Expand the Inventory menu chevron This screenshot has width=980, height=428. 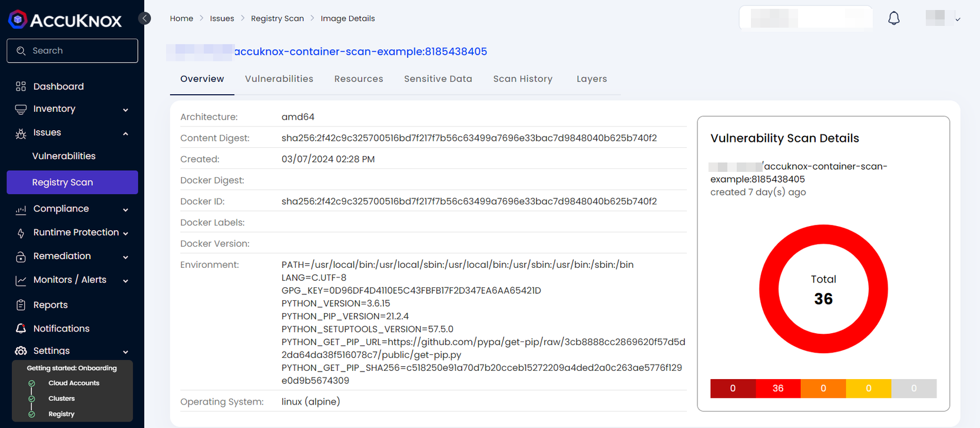pos(125,110)
